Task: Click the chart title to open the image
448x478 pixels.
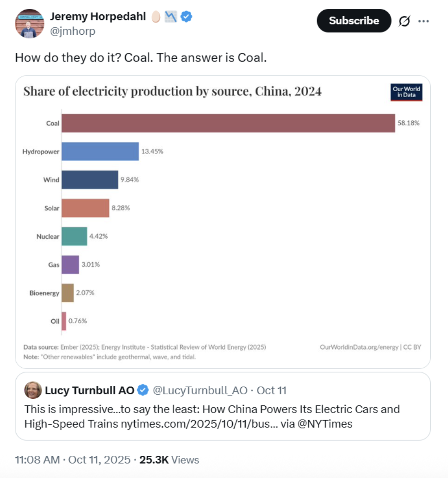Action: pyautogui.click(x=172, y=91)
